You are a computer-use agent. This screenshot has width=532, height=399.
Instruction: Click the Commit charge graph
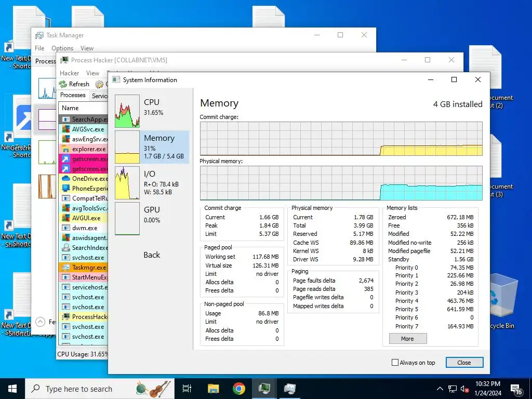(341, 138)
